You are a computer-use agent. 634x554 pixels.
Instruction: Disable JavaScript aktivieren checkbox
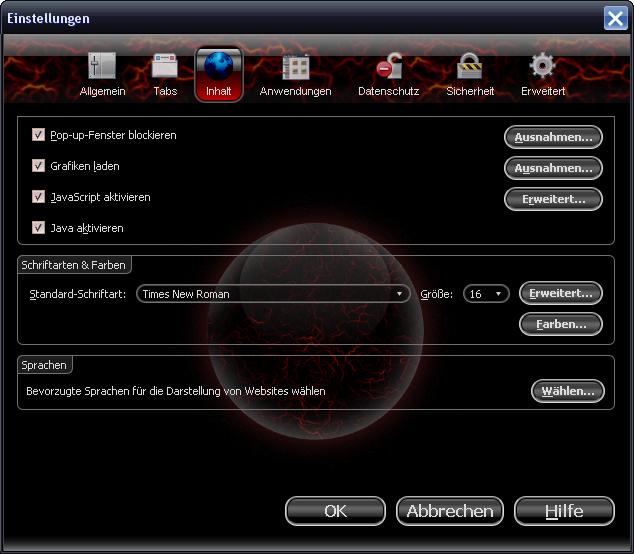tap(38, 197)
